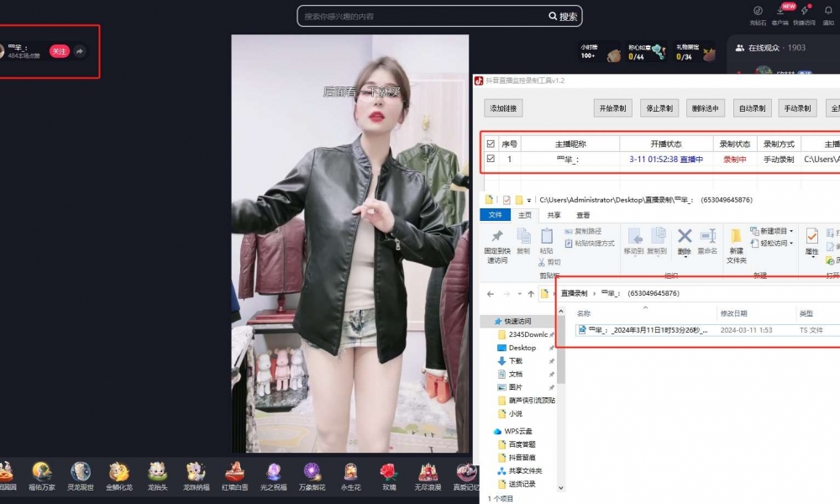Uncheck the checkbox for row 1 streamer

491,159
